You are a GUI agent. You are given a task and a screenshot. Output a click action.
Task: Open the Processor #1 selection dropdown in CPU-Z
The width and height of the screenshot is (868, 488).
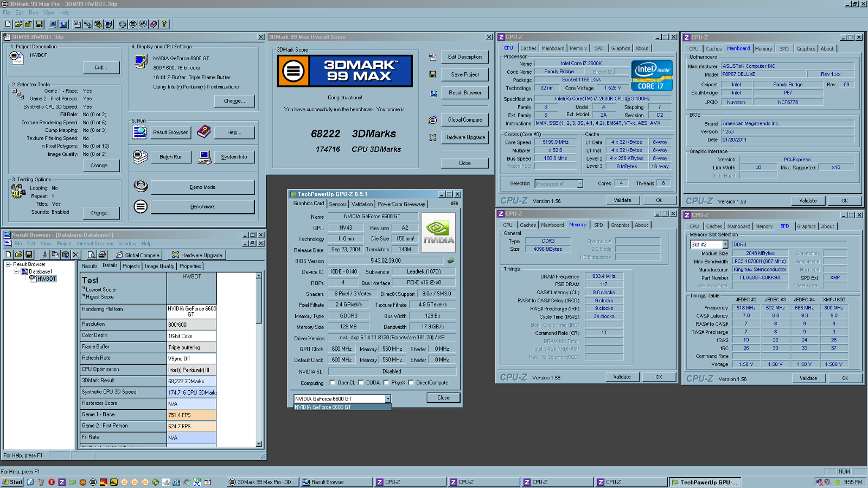pyautogui.click(x=580, y=184)
